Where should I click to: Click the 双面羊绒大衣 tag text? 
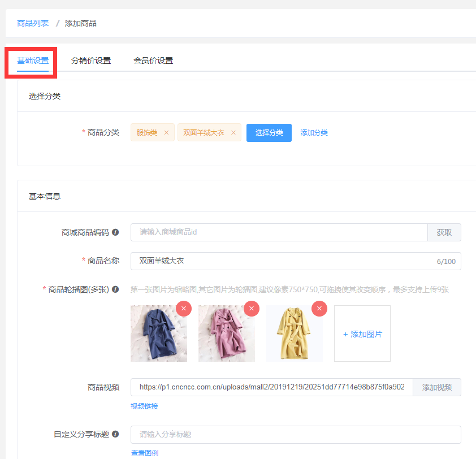pos(204,133)
